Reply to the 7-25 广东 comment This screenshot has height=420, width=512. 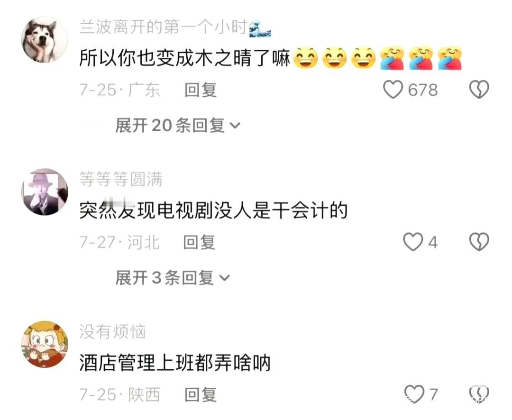pyautogui.click(x=201, y=90)
